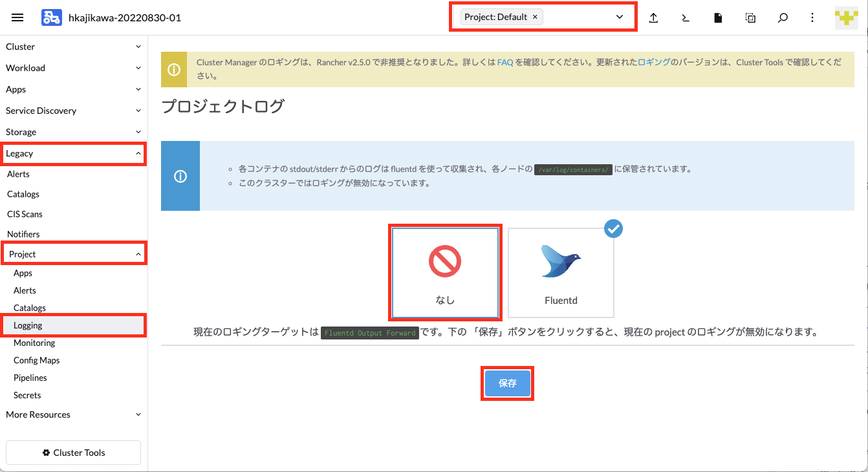Copy kubeconfig to clipboard icon
This screenshot has height=472, width=868.
(x=750, y=17)
